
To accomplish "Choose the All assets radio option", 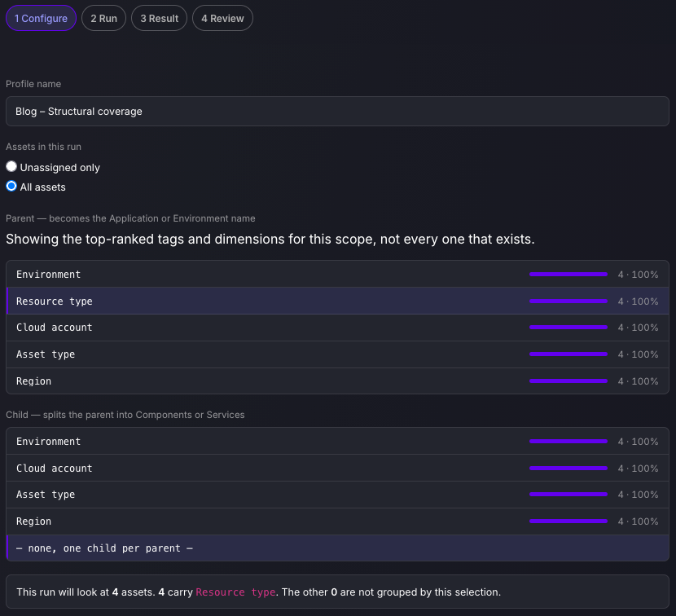I will pyautogui.click(x=11, y=187).
